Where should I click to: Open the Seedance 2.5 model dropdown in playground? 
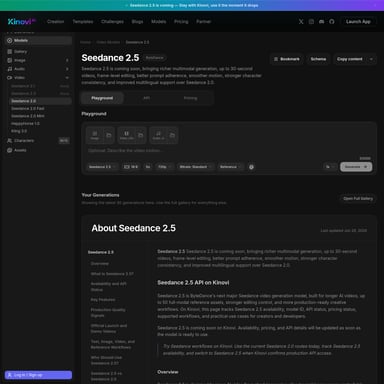click(102, 167)
